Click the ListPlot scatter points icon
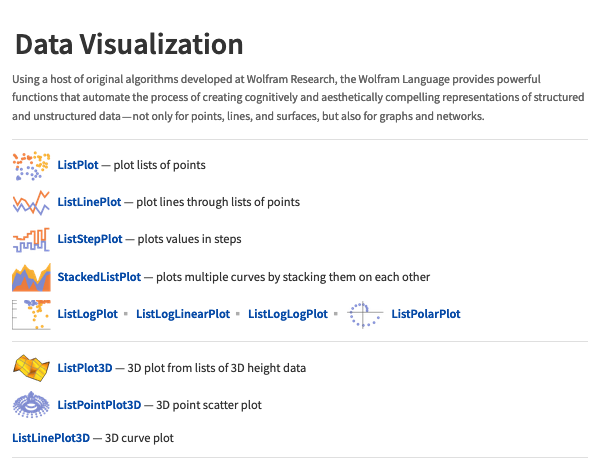600x467 pixels. 31,165
